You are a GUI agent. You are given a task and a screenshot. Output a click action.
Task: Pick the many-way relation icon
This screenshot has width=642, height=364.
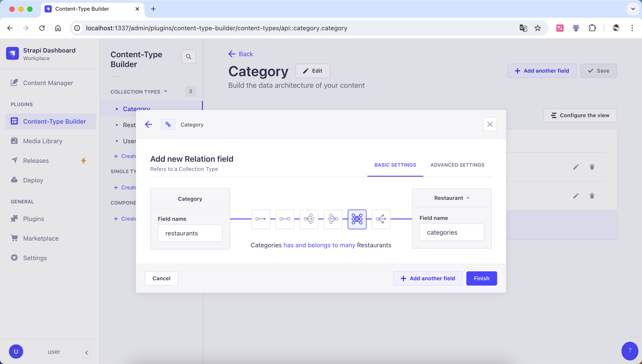[x=381, y=219]
